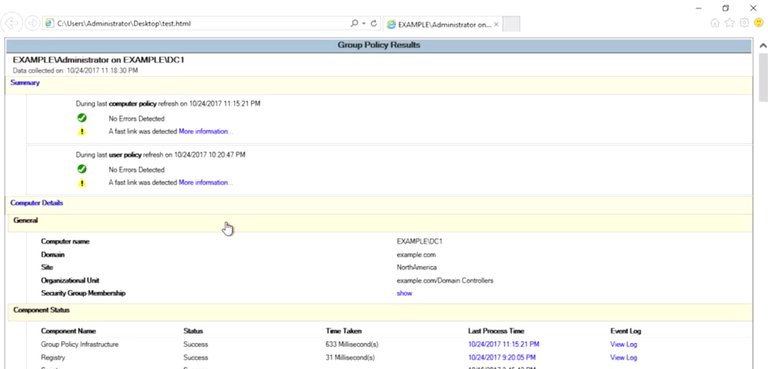
Task: Open More information under computer policy
Action: tap(205, 131)
